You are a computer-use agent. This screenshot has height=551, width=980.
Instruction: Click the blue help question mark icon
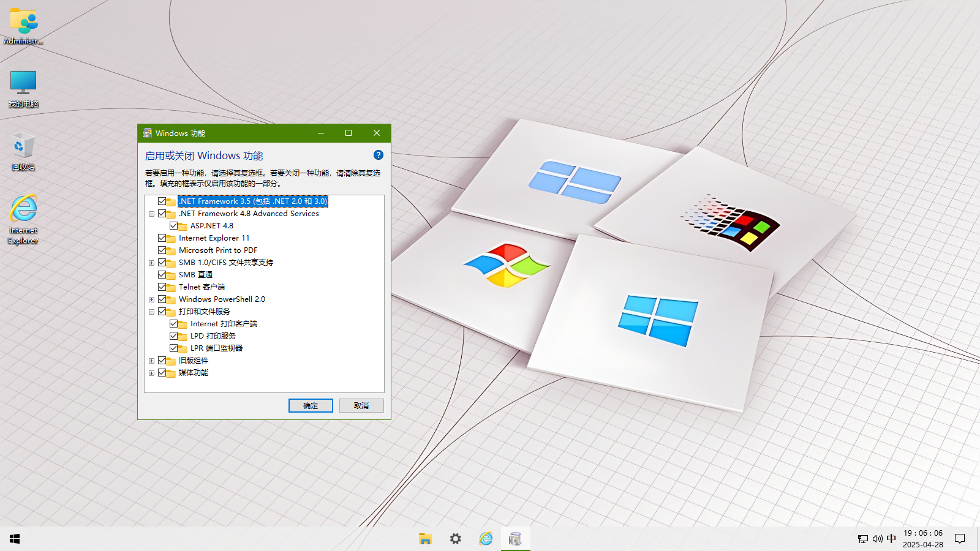coord(379,155)
